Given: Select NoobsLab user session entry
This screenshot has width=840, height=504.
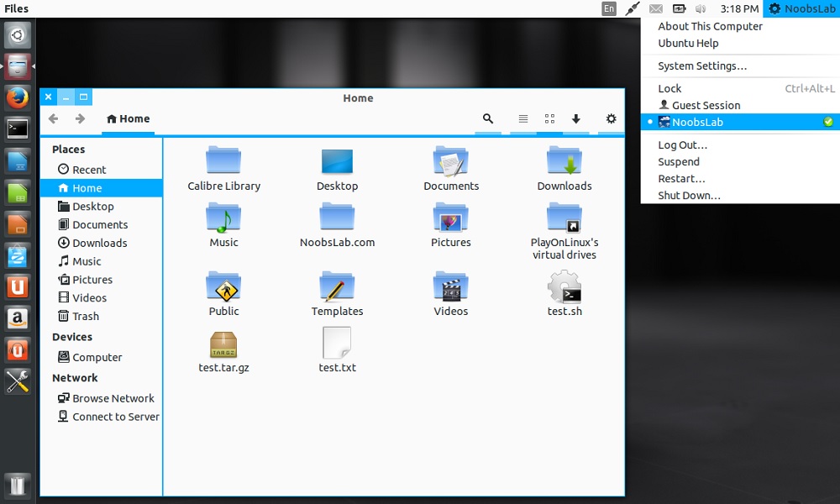Looking at the screenshot, I should pos(740,122).
